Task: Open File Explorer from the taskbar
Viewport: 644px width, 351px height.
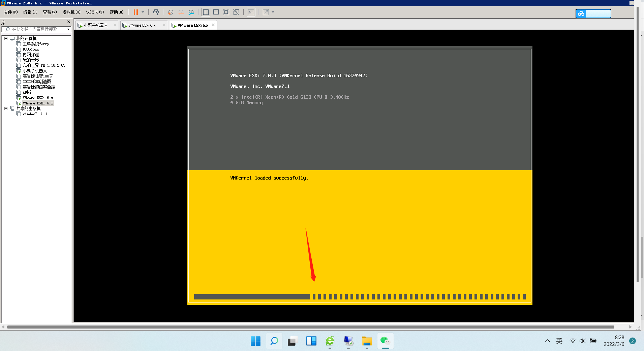Action: pos(367,341)
